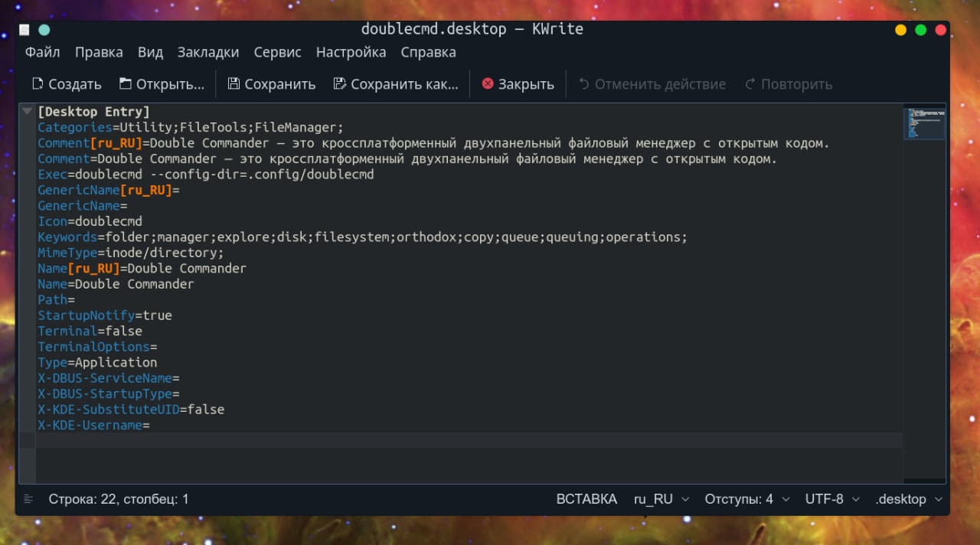Click the green maximize window button
Image resolution: width=980 pixels, height=545 pixels.
tap(921, 30)
